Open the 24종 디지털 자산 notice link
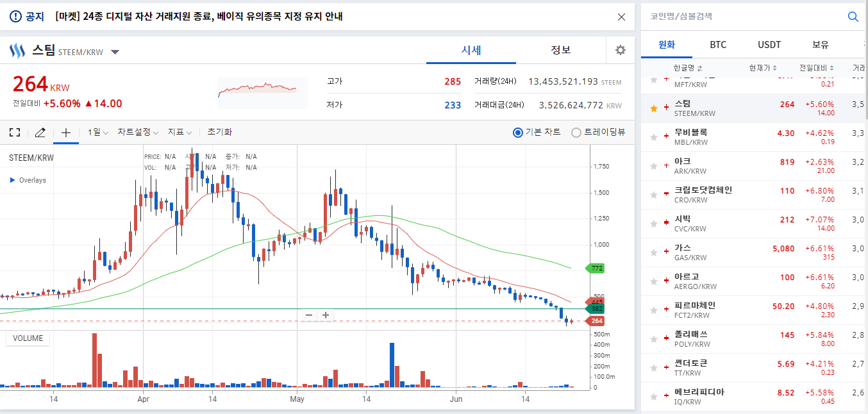 pos(199,17)
